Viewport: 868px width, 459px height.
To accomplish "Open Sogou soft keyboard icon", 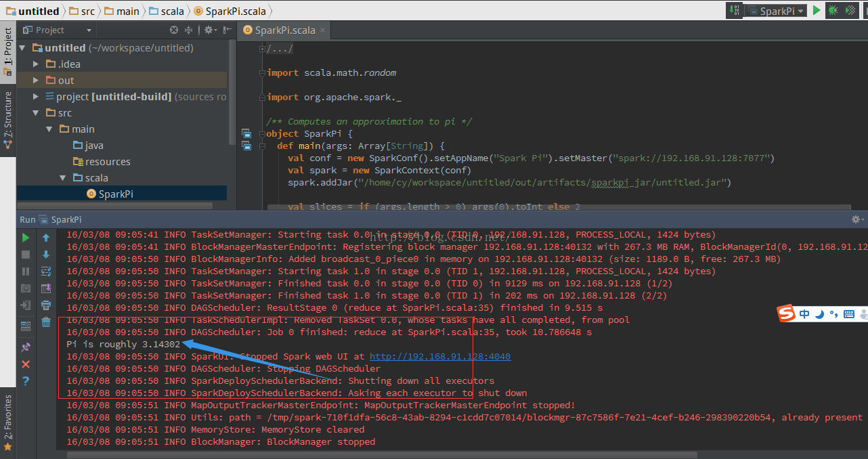I will point(848,314).
